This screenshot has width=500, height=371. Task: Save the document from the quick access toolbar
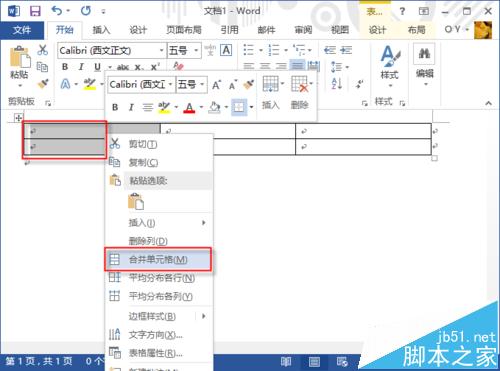(35, 11)
